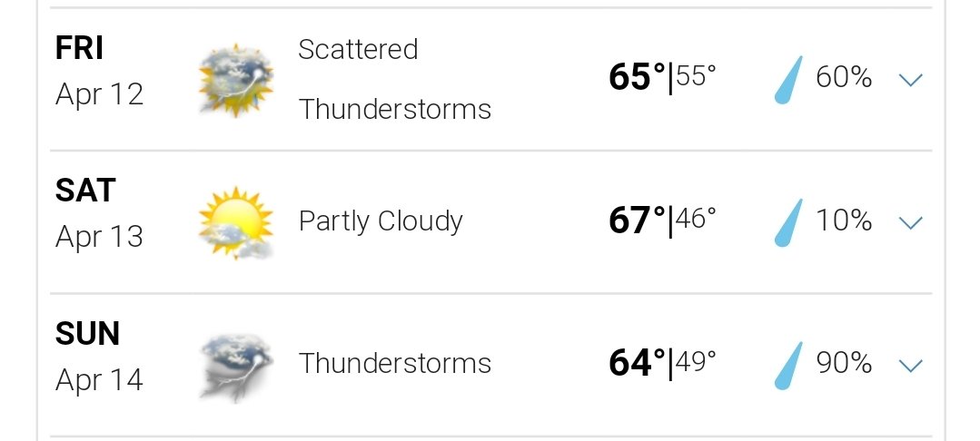Expand Saturday Apr 13 forecast details chevron
The image size is (980, 441).
tap(910, 222)
